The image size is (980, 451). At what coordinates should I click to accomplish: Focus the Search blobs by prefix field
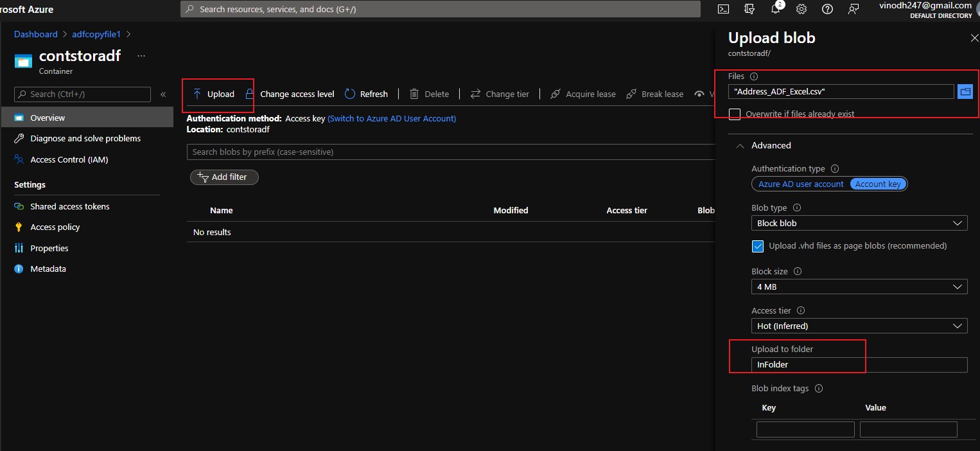[x=451, y=152]
